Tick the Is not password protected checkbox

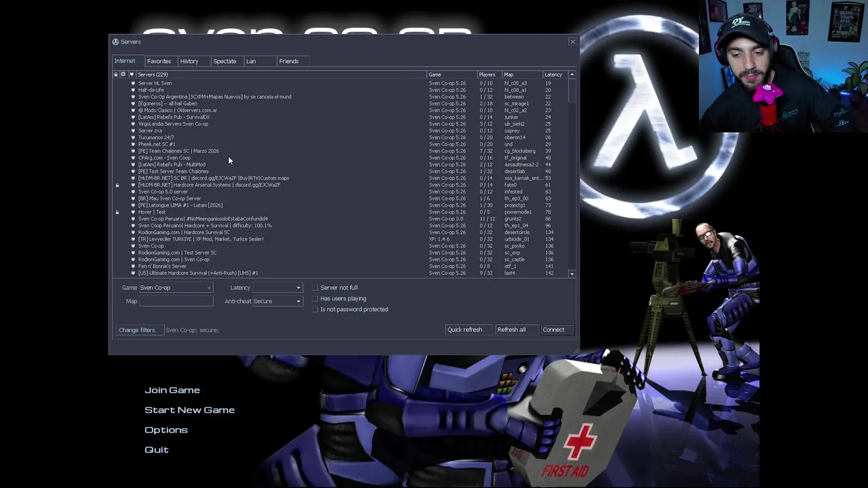315,310
